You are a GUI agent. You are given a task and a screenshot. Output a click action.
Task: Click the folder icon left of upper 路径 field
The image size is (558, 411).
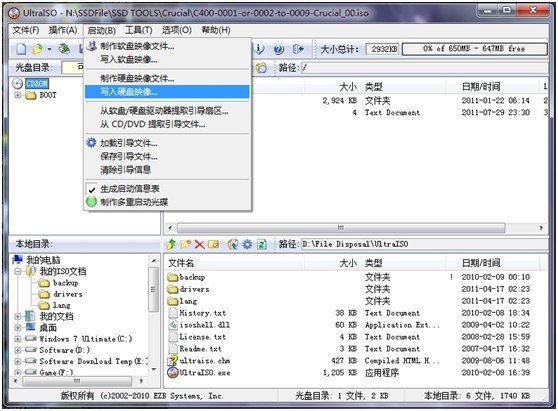point(261,67)
